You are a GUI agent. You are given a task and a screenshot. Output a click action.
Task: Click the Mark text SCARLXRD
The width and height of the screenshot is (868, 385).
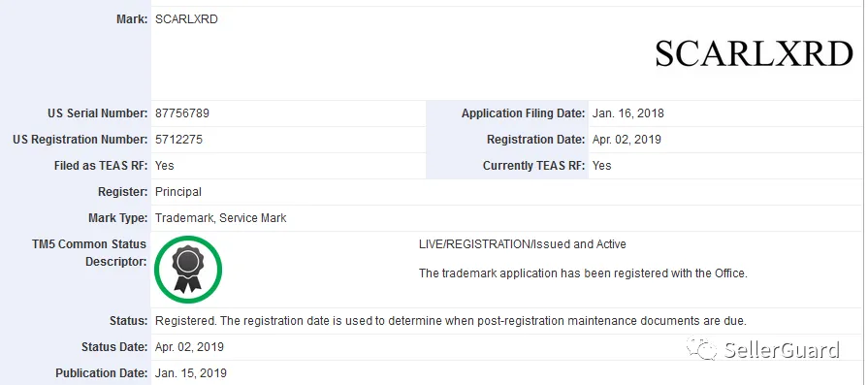coord(186,19)
